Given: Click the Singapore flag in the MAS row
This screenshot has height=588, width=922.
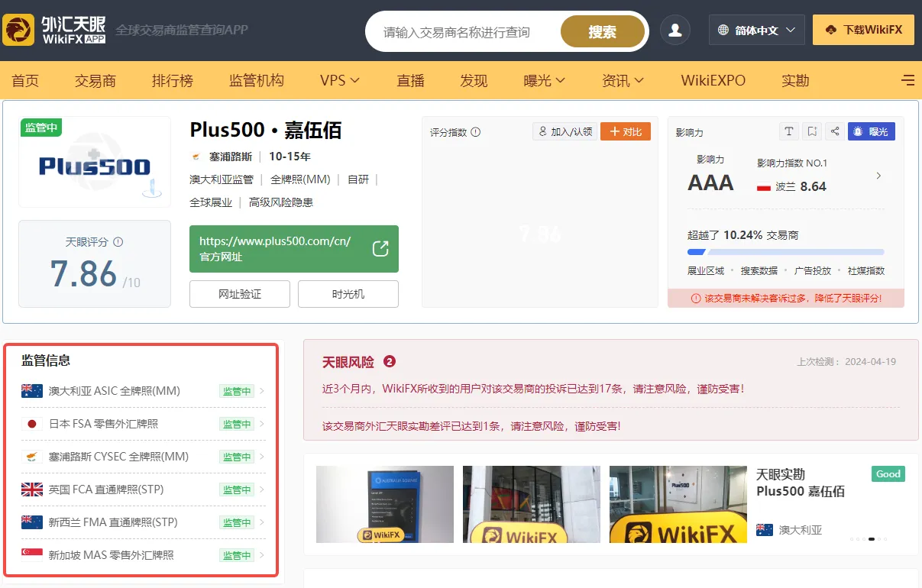Looking at the screenshot, I should (x=32, y=555).
